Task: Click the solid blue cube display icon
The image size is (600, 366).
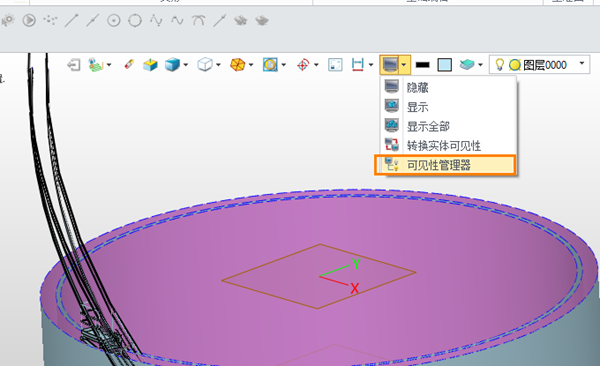Action: tap(172, 65)
